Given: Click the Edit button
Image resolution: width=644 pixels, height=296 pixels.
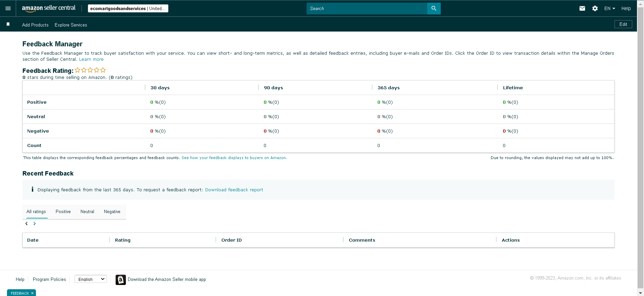Looking at the screenshot, I should click(623, 24).
